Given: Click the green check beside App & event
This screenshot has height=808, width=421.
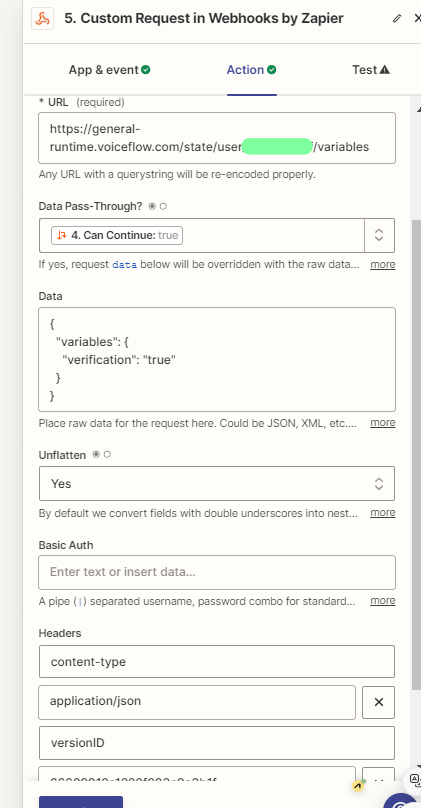Looking at the screenshot, I should tap(146, 70).
